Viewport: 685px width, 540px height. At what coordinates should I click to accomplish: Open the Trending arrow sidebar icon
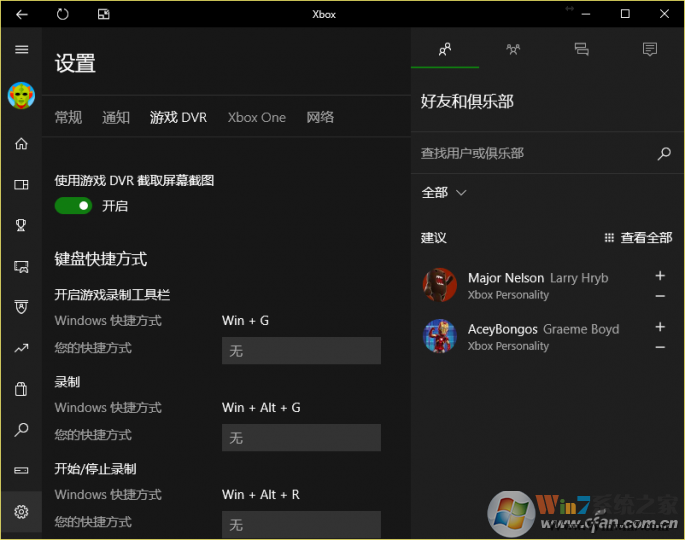(21, 348)
